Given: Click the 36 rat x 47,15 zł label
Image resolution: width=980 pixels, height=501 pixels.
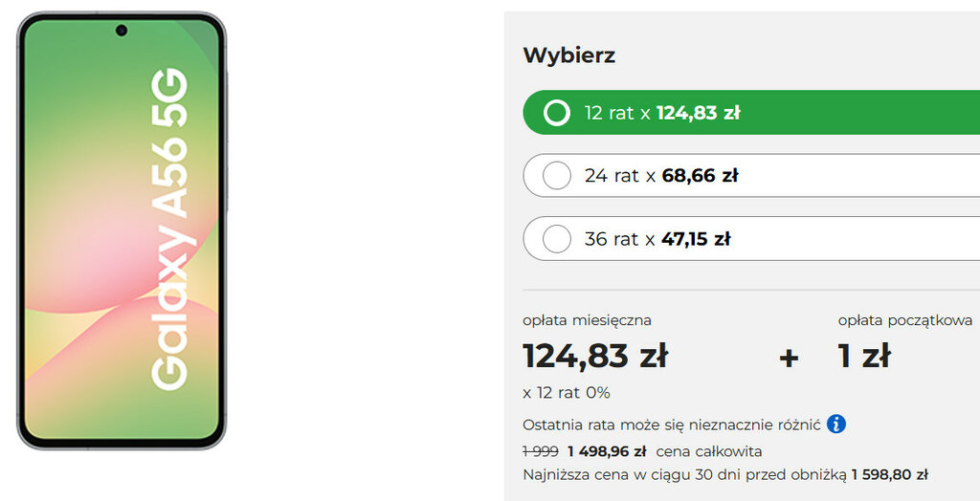Looking at the screenshot, I should point(657,239).
